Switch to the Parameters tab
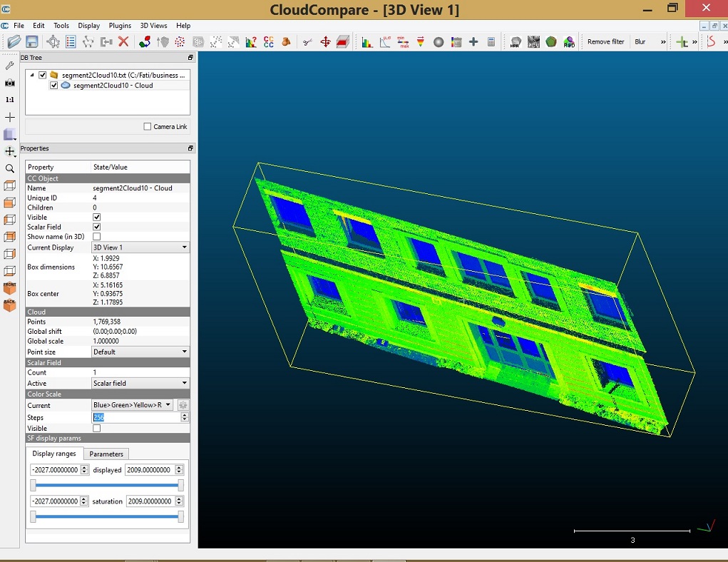Screen dimensions: 728x562 tap(106, 454)
